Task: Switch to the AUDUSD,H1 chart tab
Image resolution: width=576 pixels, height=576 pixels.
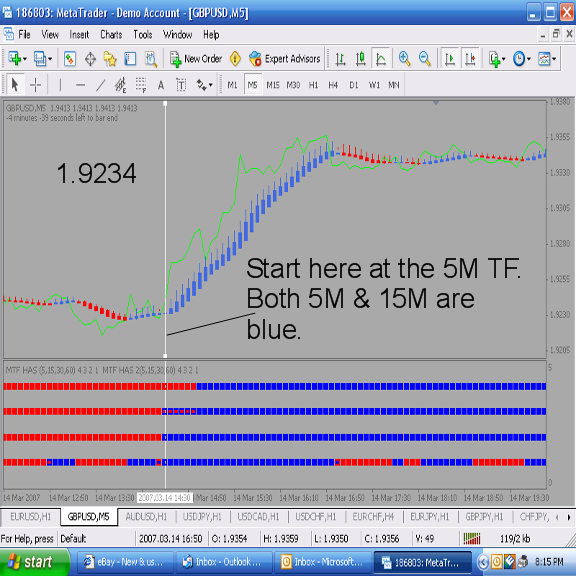Action: [146, 517]
